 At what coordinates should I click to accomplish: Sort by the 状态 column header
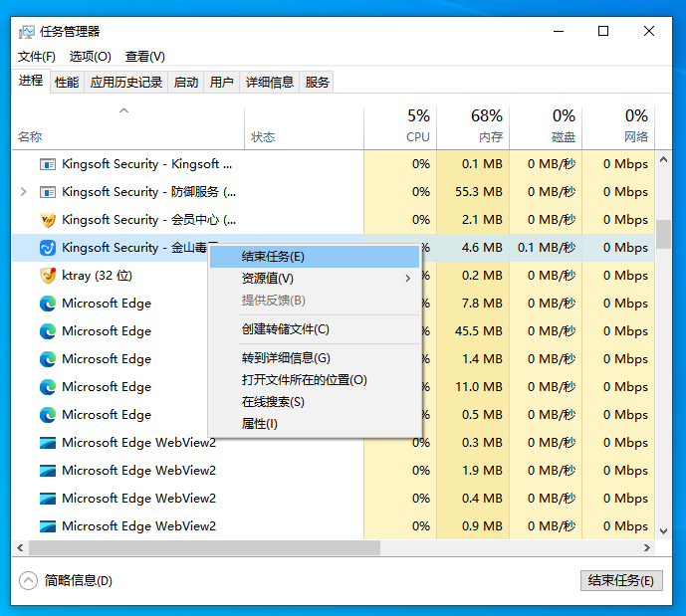coord(304,126)
